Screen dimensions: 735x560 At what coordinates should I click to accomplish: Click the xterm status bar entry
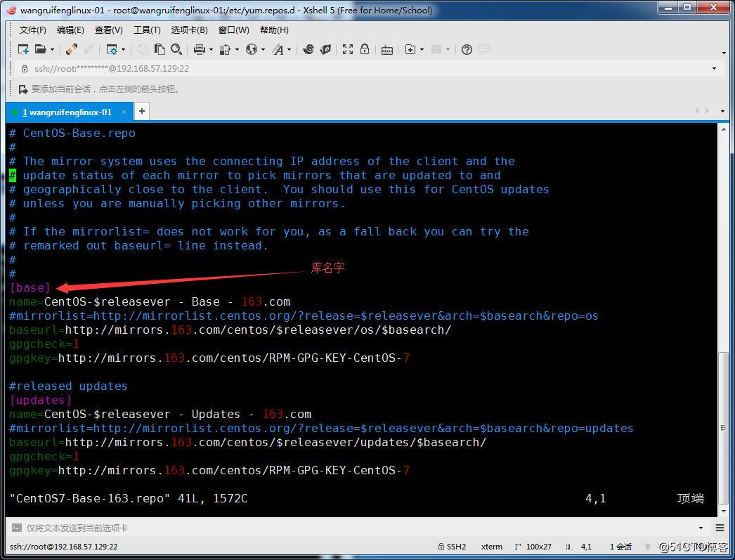(x=491, y=547)
